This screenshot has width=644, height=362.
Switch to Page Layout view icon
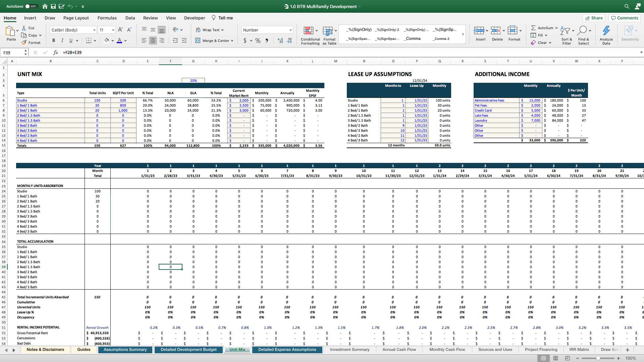pos(555,358)
